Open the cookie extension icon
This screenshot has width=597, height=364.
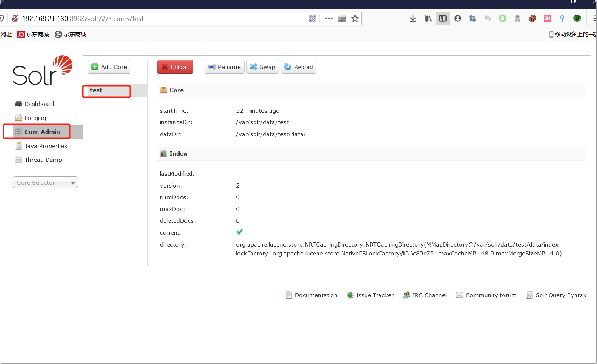(x=532, y=18)
